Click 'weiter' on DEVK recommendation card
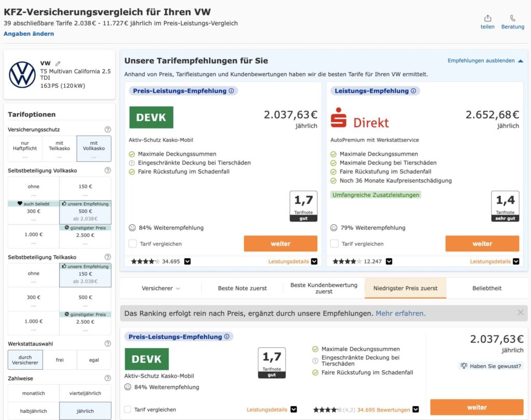This screenshot has width=531, height=420. coord(281,244)
